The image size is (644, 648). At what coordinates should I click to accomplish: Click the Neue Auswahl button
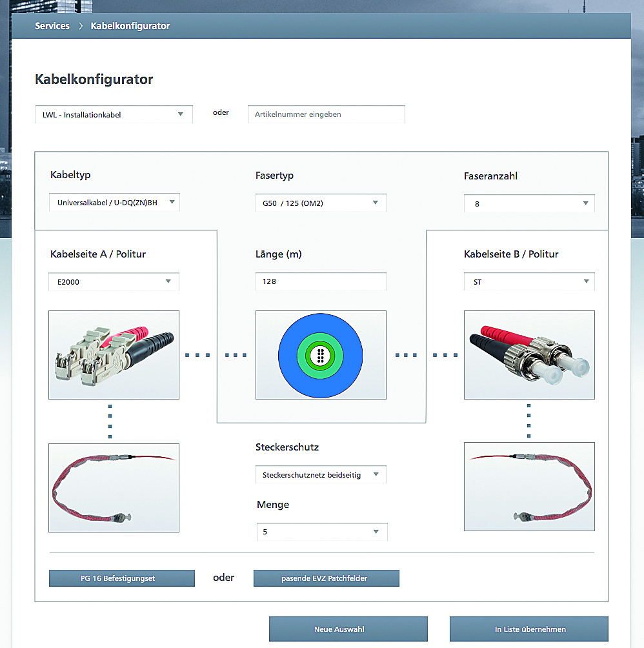click(x=348, y=629)
